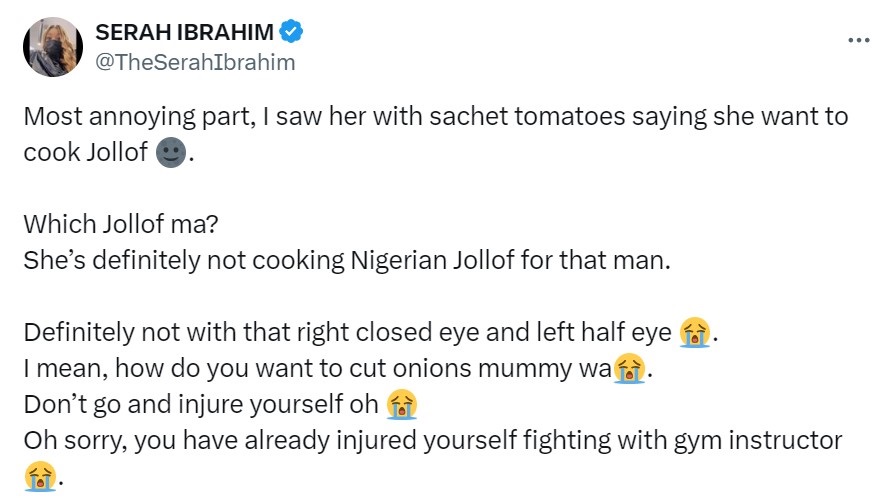Click the "Don't go and injure yourself" line
Screen dimensions: 874x498
coord(202,405)
